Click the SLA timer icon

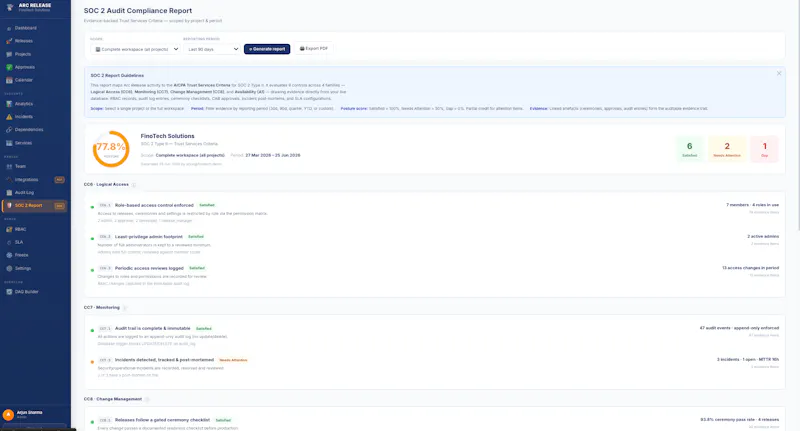pos(9,242)
